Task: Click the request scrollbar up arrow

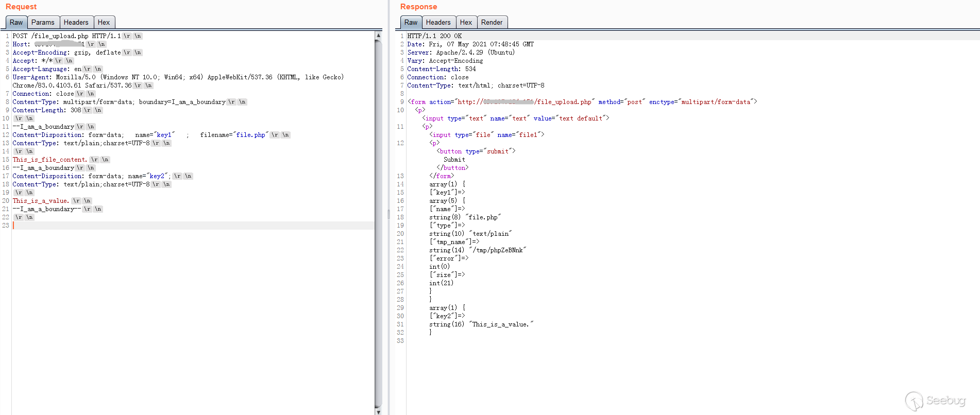Action: (378, 36)
